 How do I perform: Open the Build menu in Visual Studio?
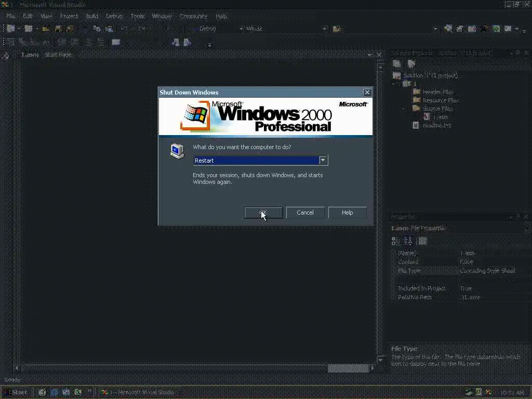click(x=92, y=16)
